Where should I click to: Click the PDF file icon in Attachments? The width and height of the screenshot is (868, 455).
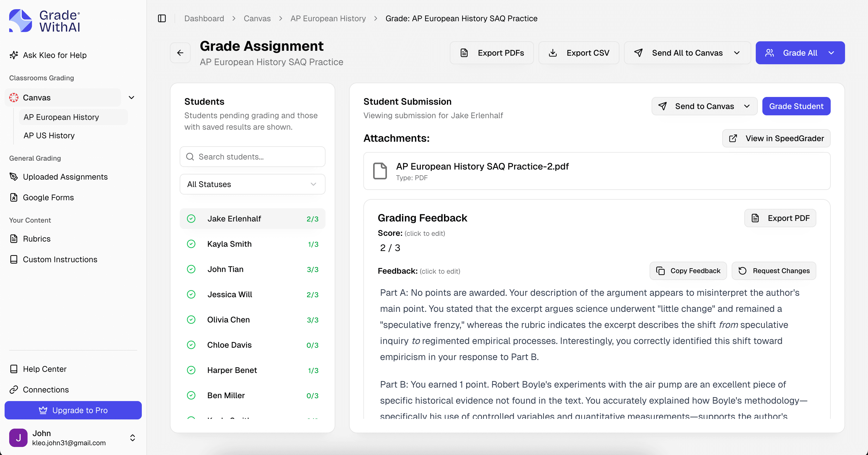click(x=380, y=171)
